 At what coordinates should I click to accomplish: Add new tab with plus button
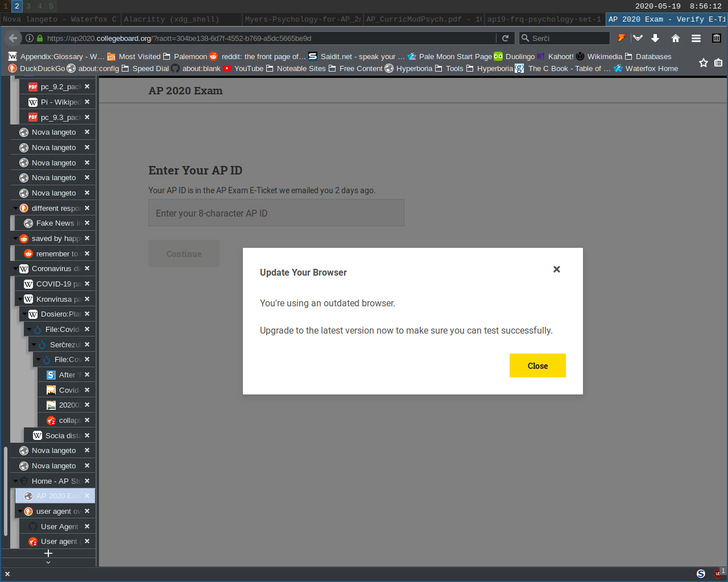(x=48, y=553)
